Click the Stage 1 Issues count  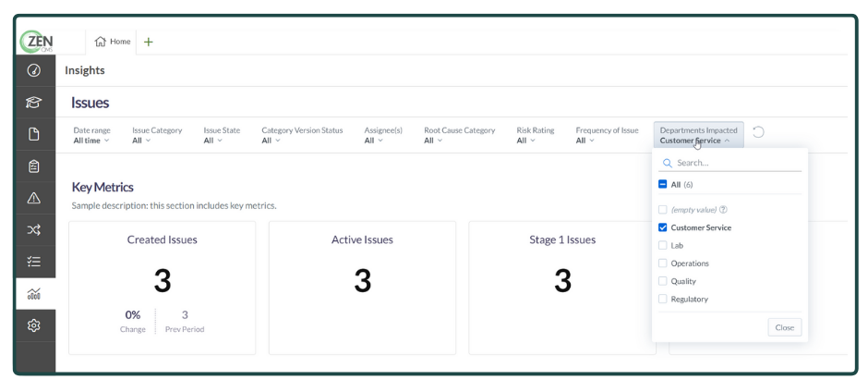tap(563, 281)
